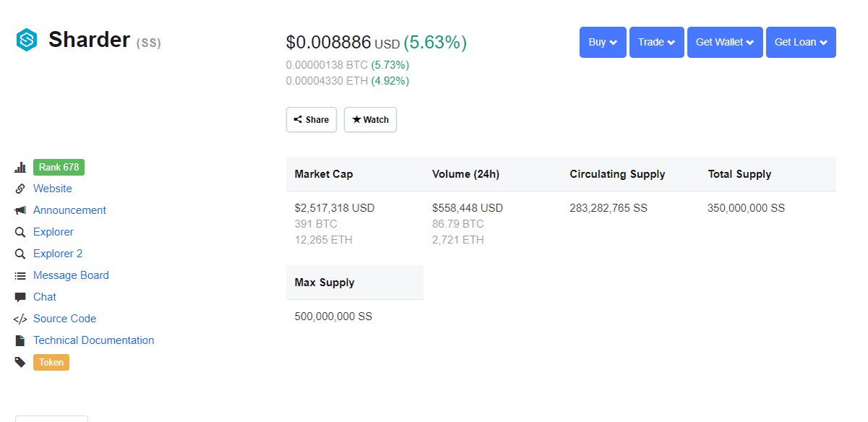This screenshot has width=868, height=422.
Task: Click the Market Cap column header
Action: [324, 174]
